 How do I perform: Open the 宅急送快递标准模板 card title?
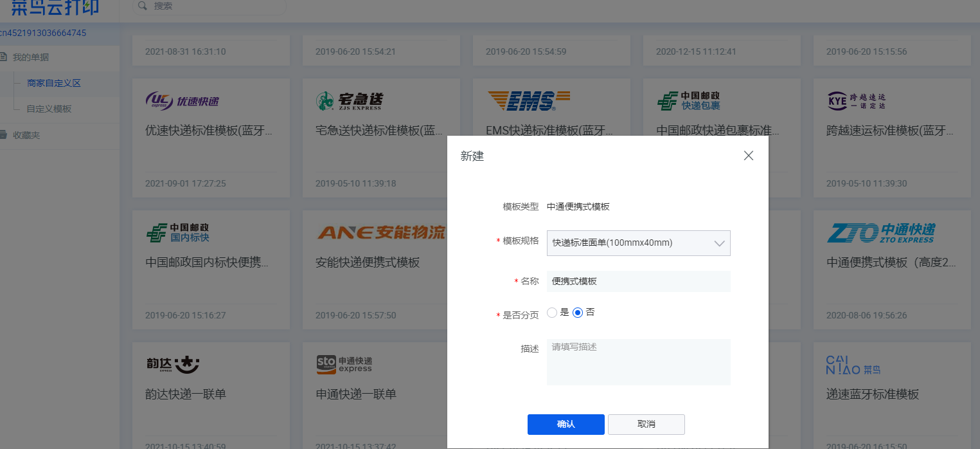point(380,131)
